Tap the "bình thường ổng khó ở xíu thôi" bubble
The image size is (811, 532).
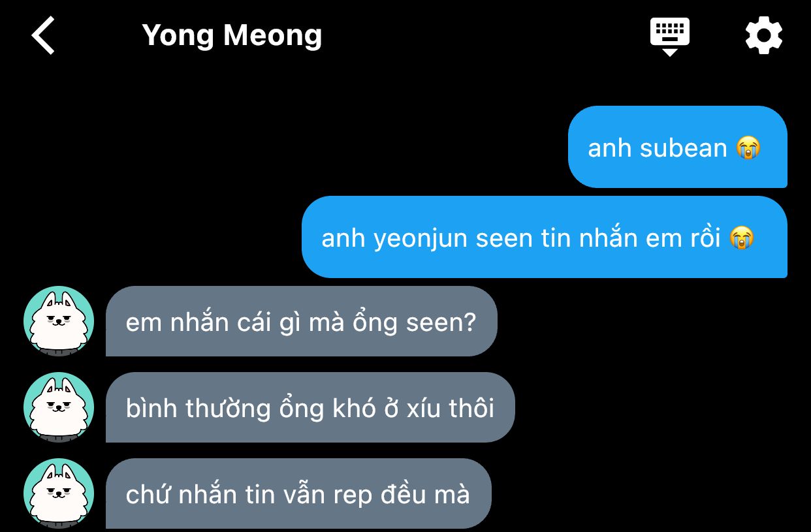coord(310,407)
